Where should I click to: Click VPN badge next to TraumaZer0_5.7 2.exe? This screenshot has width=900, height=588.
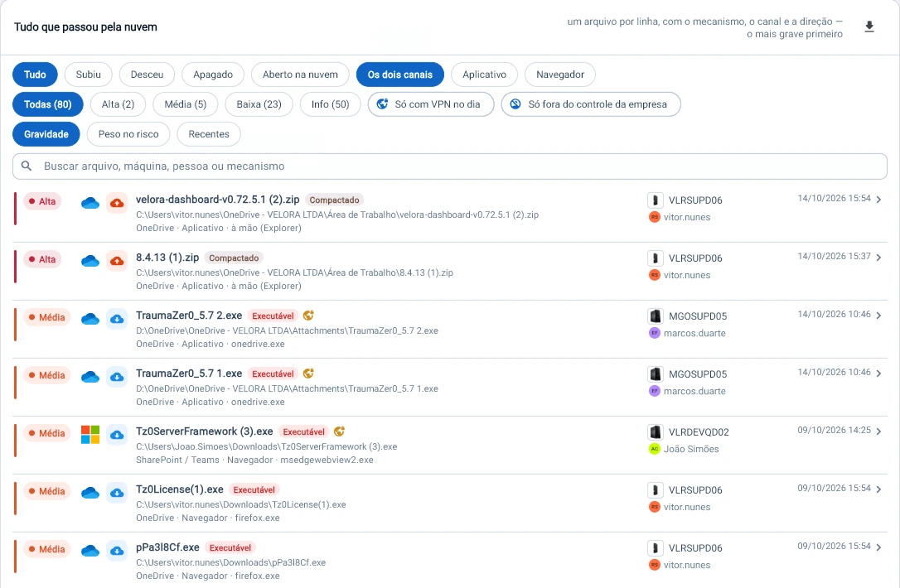point(309,316)
